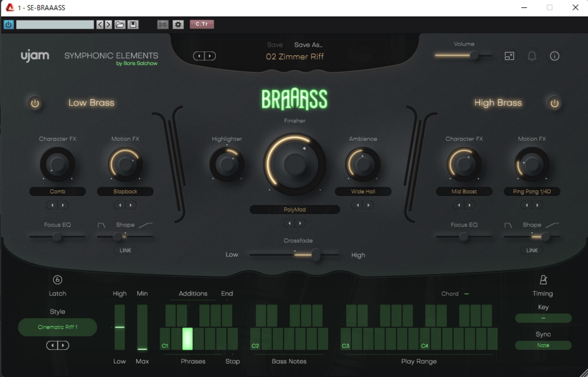Click the Ambience knob
This screenshot has width=588, height=377.
pos(363,164)
